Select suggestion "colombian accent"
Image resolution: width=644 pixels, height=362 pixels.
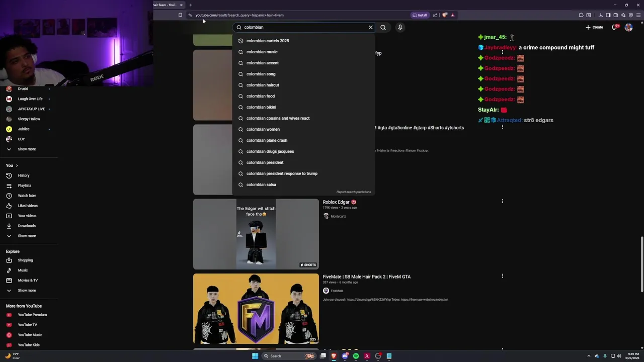pyautogui.click(x=303, y=63)
